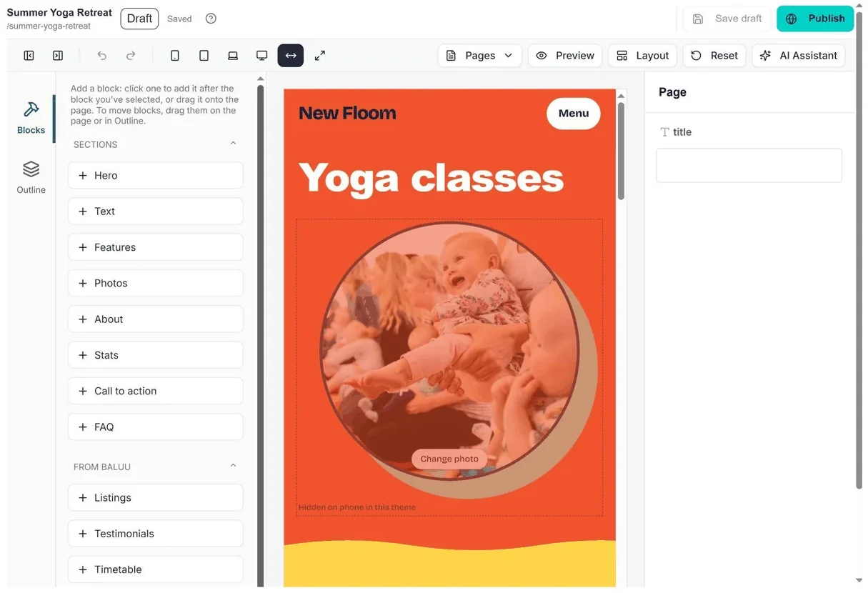Click the preview canvas vertical scrollbar
This screenshot has width=868, height=593.
[621, 151]
